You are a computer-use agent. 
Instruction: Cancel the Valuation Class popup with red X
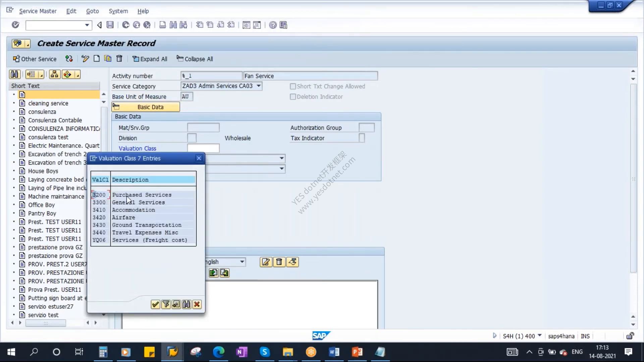pos(197,304)
